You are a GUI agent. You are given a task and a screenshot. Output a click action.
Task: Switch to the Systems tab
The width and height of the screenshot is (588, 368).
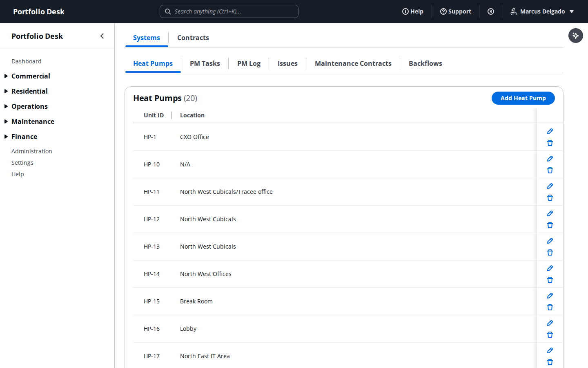(147, 38)
